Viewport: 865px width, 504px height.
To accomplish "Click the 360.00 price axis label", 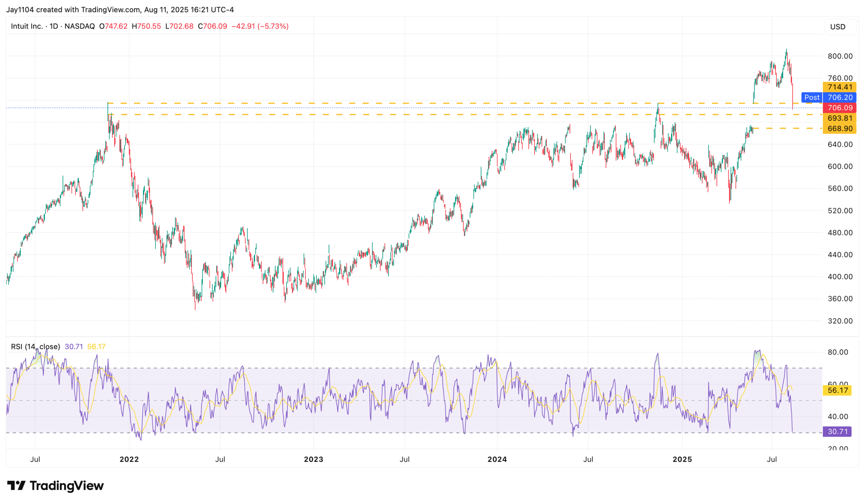I will click(840, 299).
